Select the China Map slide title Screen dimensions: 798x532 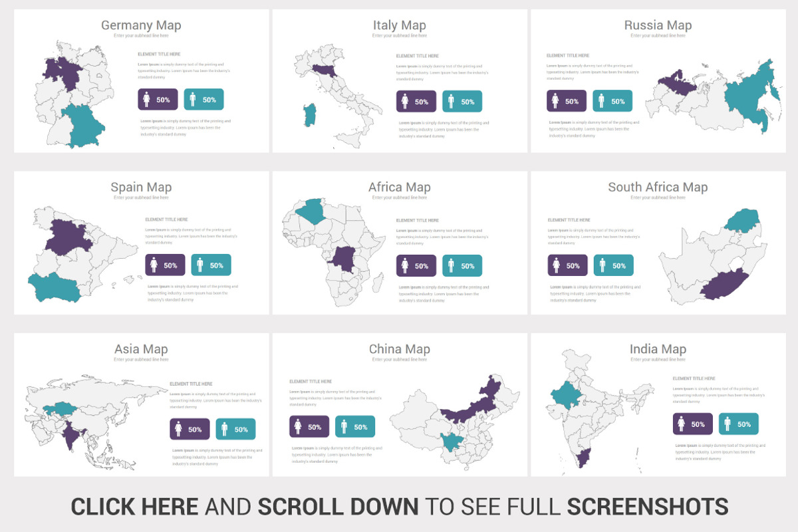[x=399, y=349]
